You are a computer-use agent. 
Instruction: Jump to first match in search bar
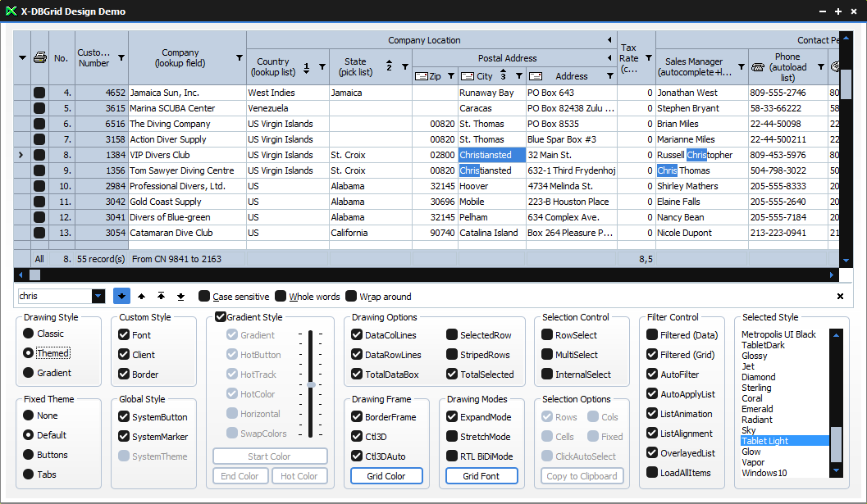click(161, 296)
